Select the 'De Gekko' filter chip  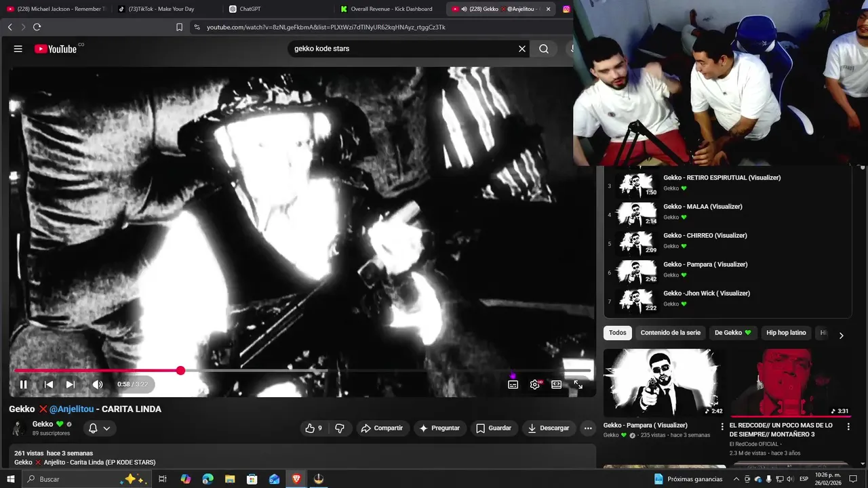coord(733,333)
